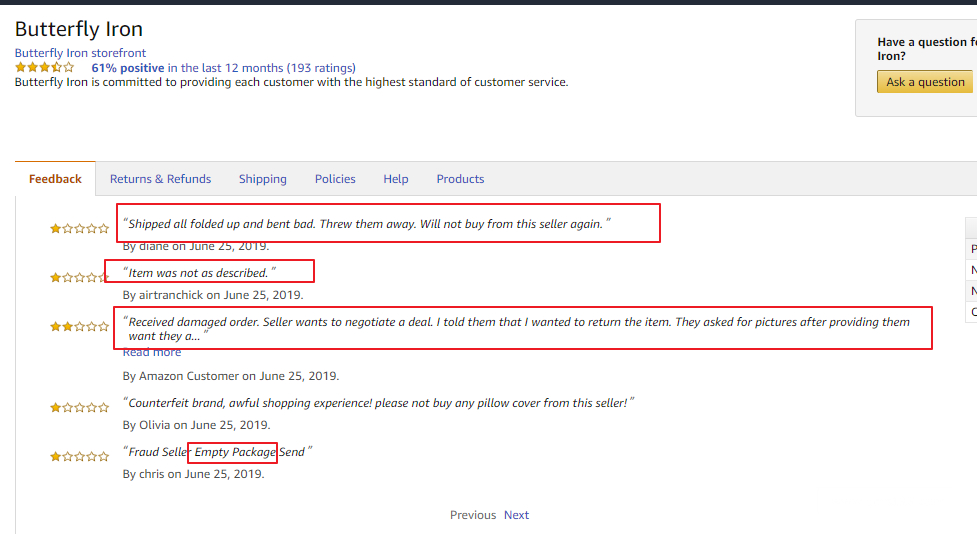Go to the Policies tab
The height and width of the screenshot is (534, 977).
point(335,179)
